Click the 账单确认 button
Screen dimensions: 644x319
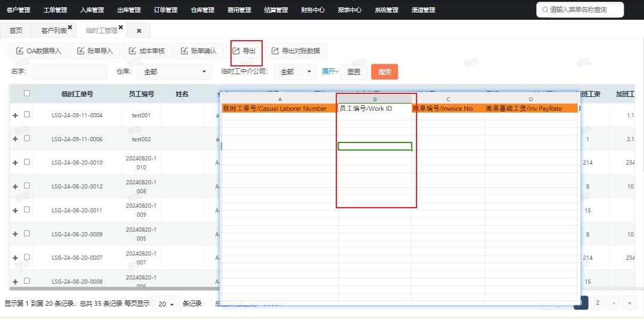point(198,51)
